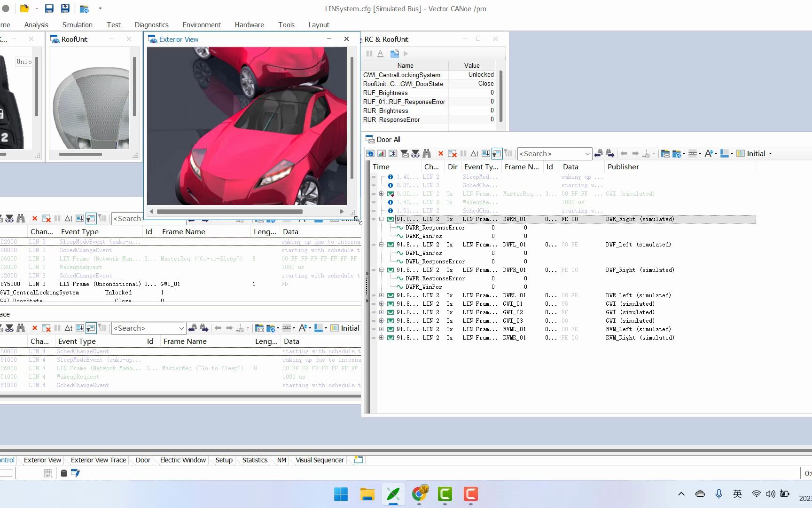Click the Exterior View horizontal scrollbar
The height and width of the screenshot is (508, 812).
[x=230, y=212]
